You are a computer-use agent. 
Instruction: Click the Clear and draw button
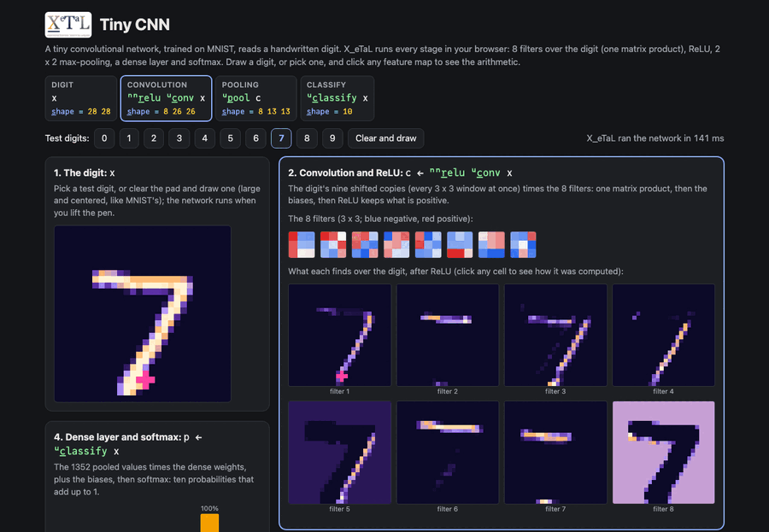click(x=386, y=138)
